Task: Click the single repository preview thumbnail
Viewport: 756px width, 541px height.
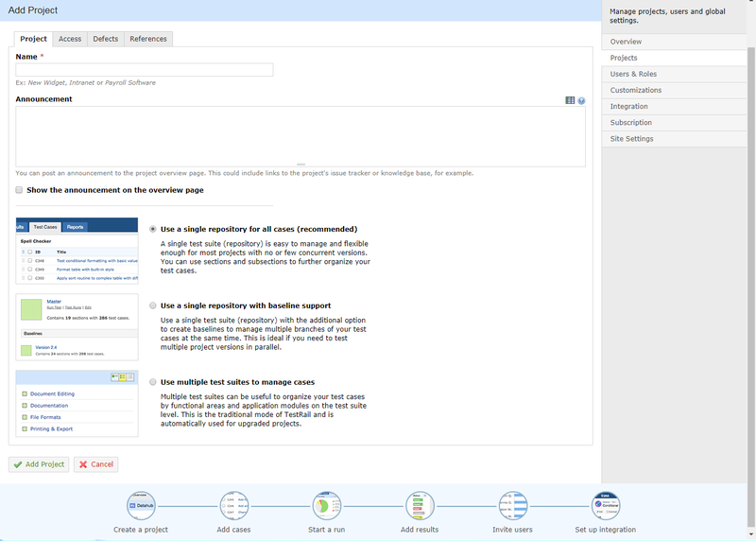Action: pos(77,251)
